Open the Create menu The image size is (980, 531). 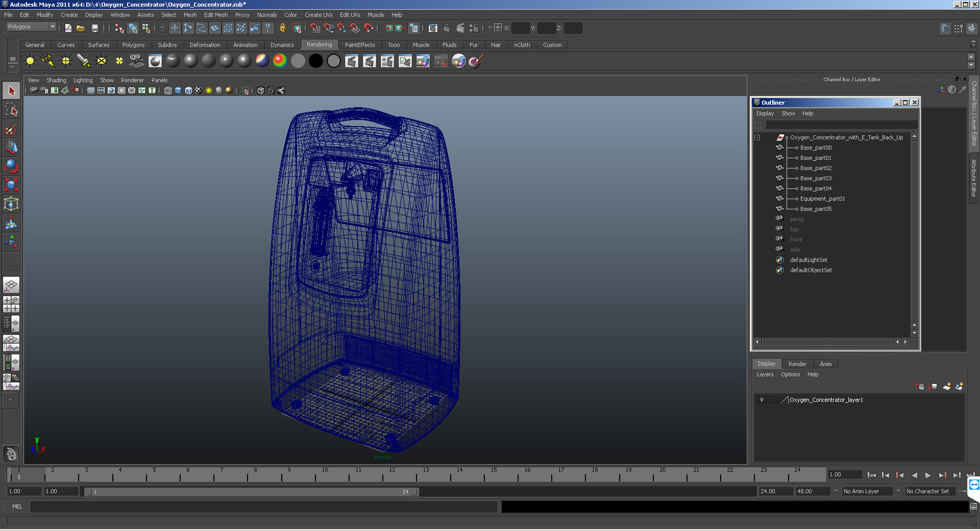coord(69,15)
